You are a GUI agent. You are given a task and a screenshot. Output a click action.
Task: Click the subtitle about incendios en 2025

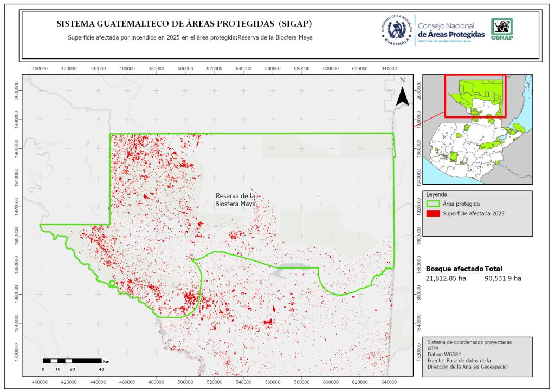pos(190,37)
